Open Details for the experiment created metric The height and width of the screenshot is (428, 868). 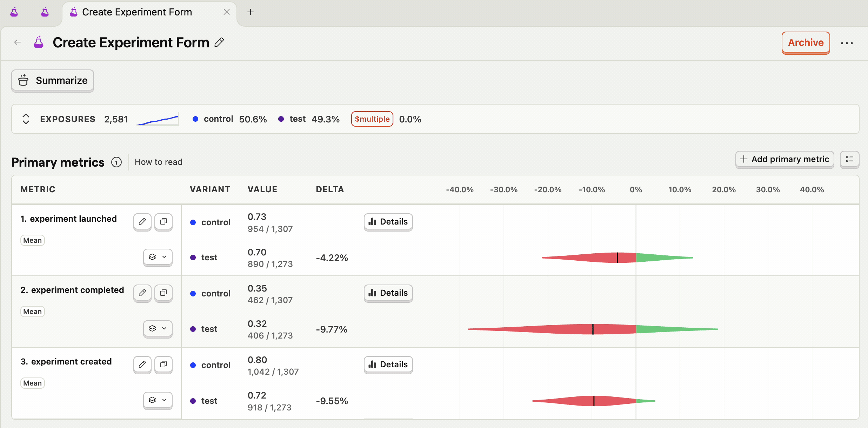pos(388,365)
